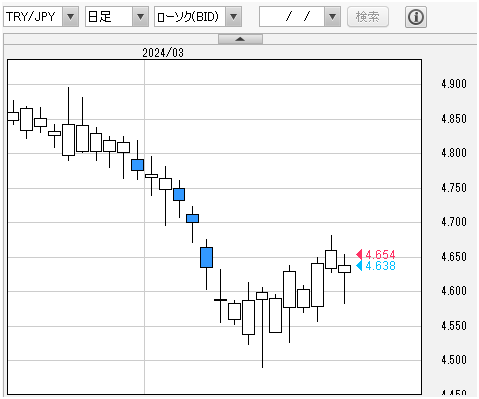Collapse the panel with the up-arrow handle

[x=240, y=39]
